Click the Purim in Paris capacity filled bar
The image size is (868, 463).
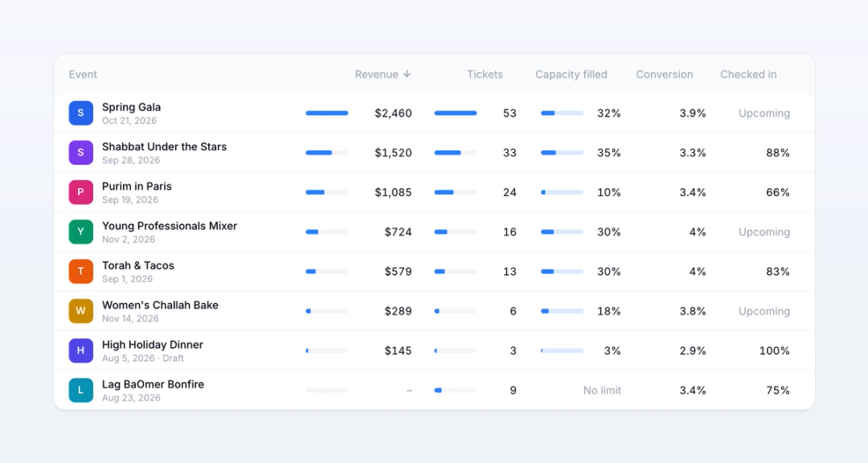(x=562, y=192)
